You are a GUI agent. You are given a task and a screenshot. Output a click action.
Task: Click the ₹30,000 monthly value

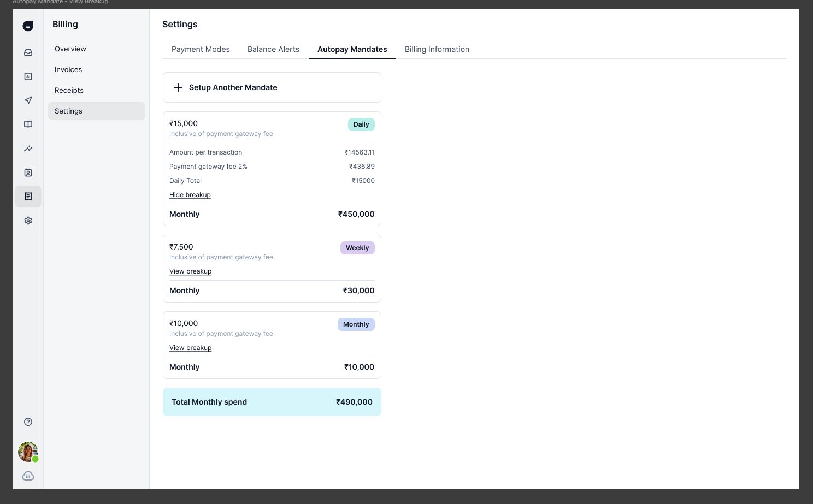pyautogui.click(x=358, y=290)
